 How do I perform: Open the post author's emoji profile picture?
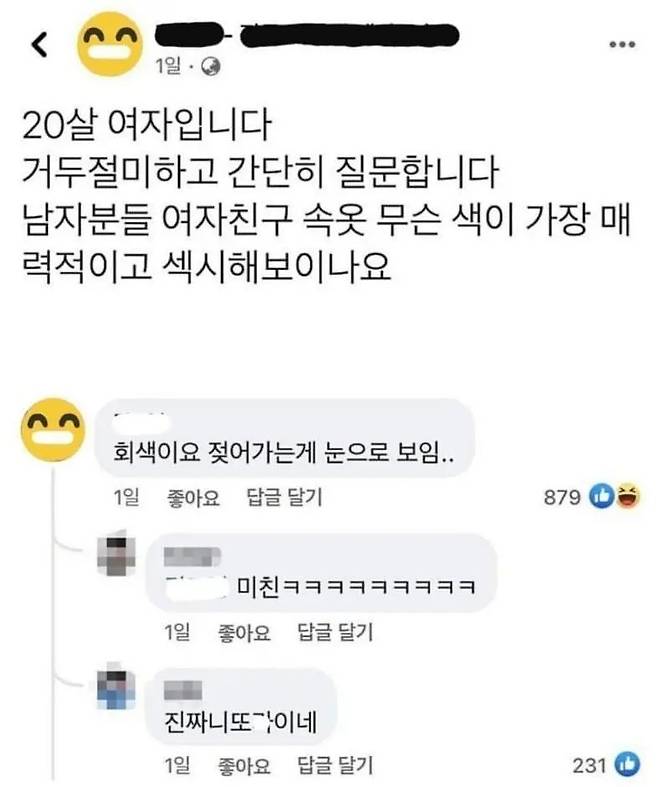pyautogui.click(x=109, y=44)
